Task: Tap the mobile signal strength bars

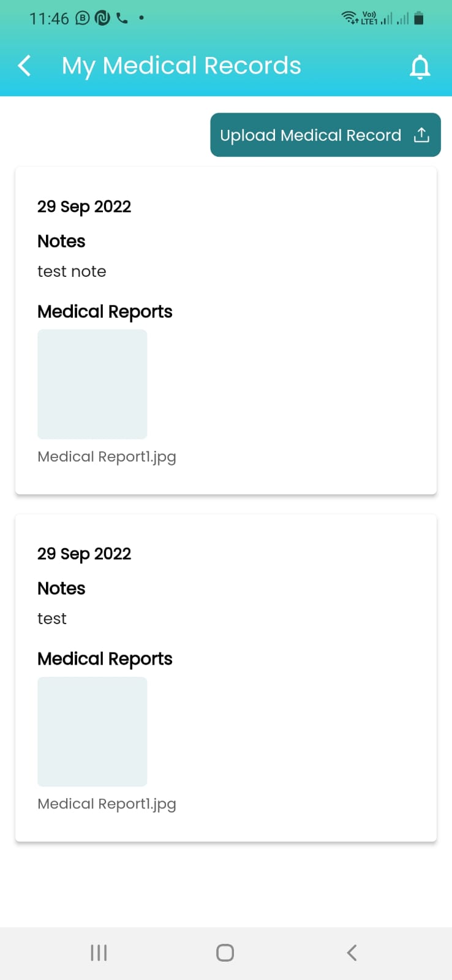Action: coord(394,19)
